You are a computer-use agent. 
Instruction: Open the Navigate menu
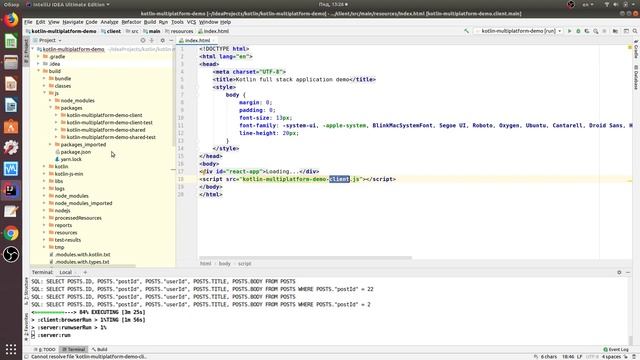[73, 22]
